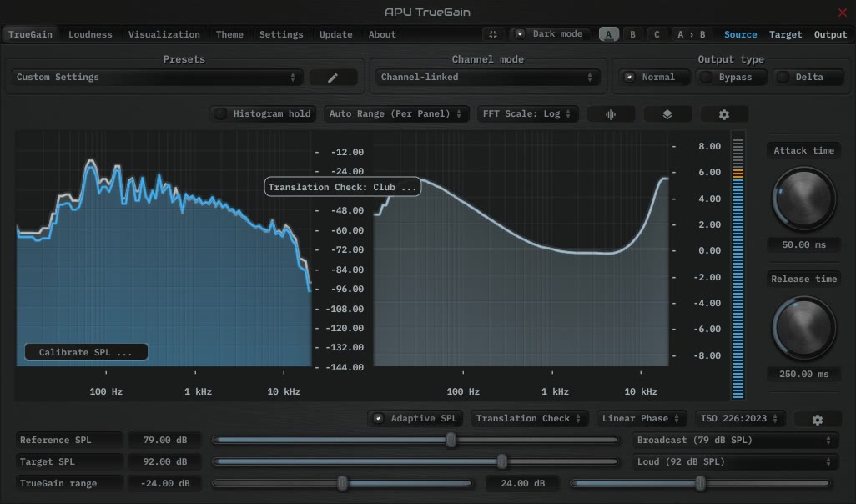Open the analyzer gear settings icon
The image size is (856, 504).
tap(724, 114)
